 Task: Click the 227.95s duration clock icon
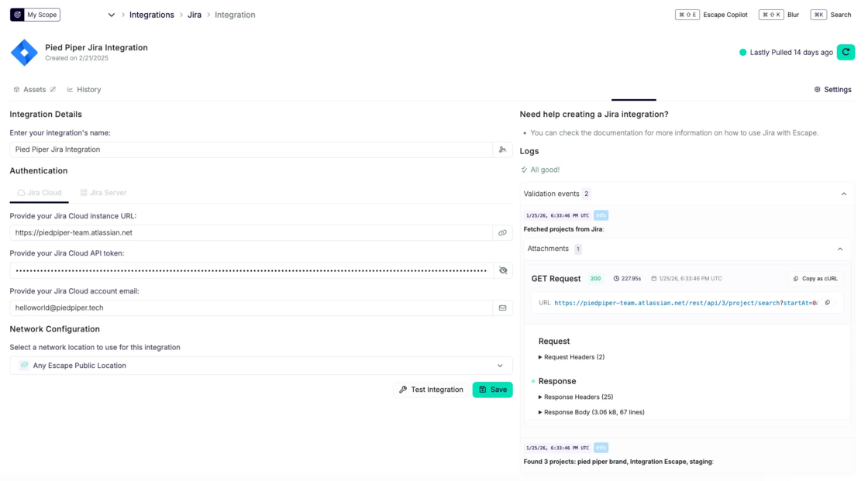point(616,278)
